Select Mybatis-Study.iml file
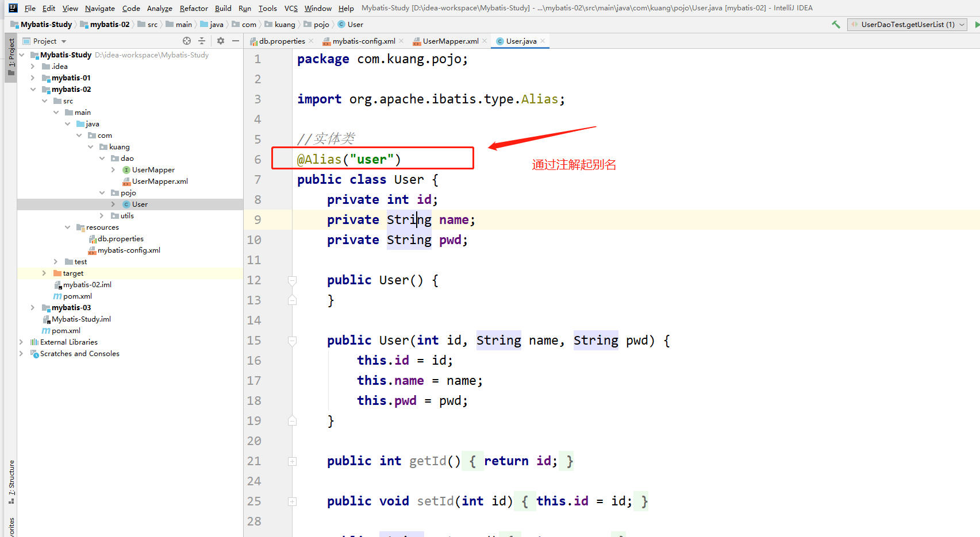Viewport: 980px width, 537px height. [x=81, y=319]
